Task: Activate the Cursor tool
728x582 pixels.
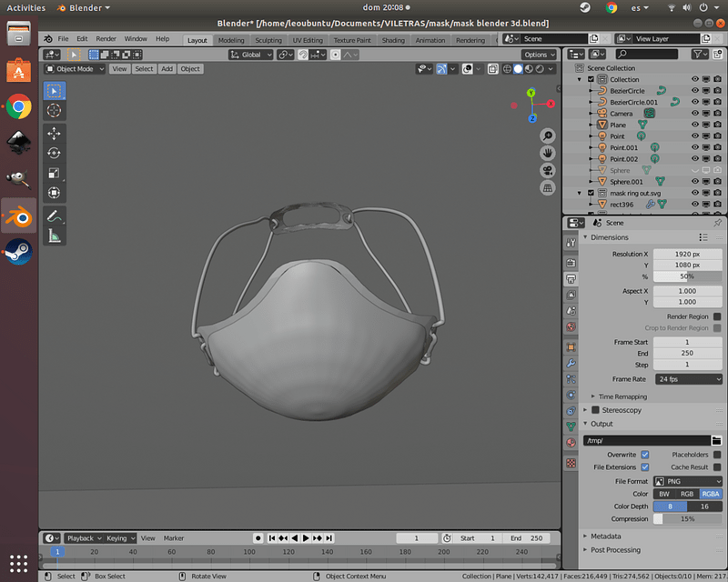Action: pos(55,110)
